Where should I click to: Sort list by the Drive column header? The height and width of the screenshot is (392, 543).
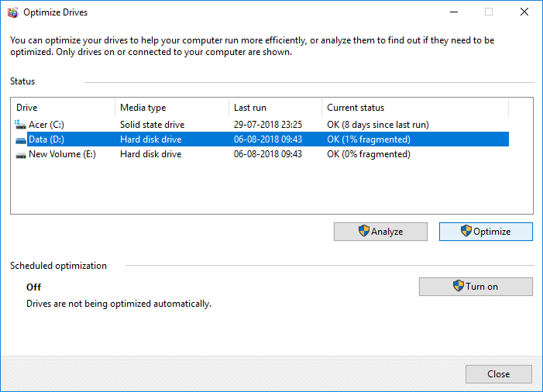pyautogui.click(x=62, y=108)
